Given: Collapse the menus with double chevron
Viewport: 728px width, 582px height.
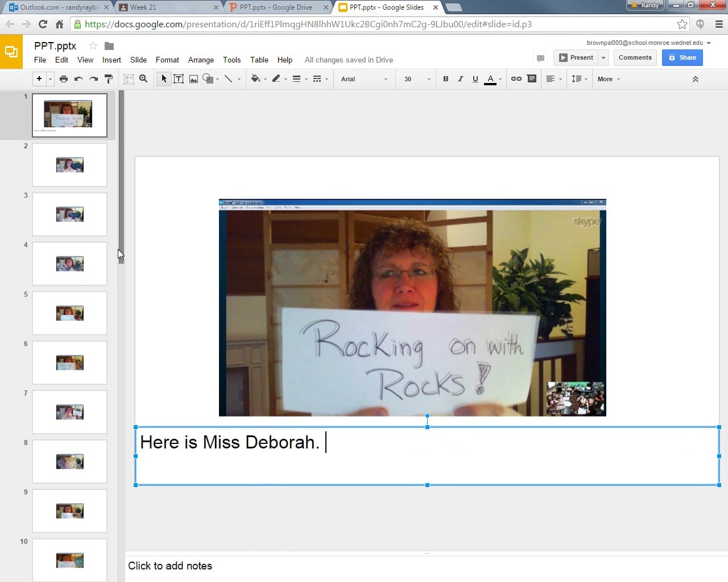Looking at the screenshot, I should pos(695,79).
